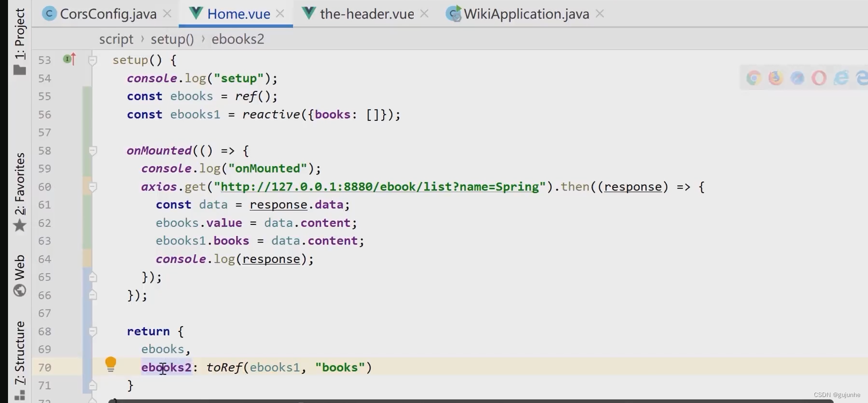Close the WikiApplication.java tab
This screenshot has width=868, height=403.
[600, 14]
